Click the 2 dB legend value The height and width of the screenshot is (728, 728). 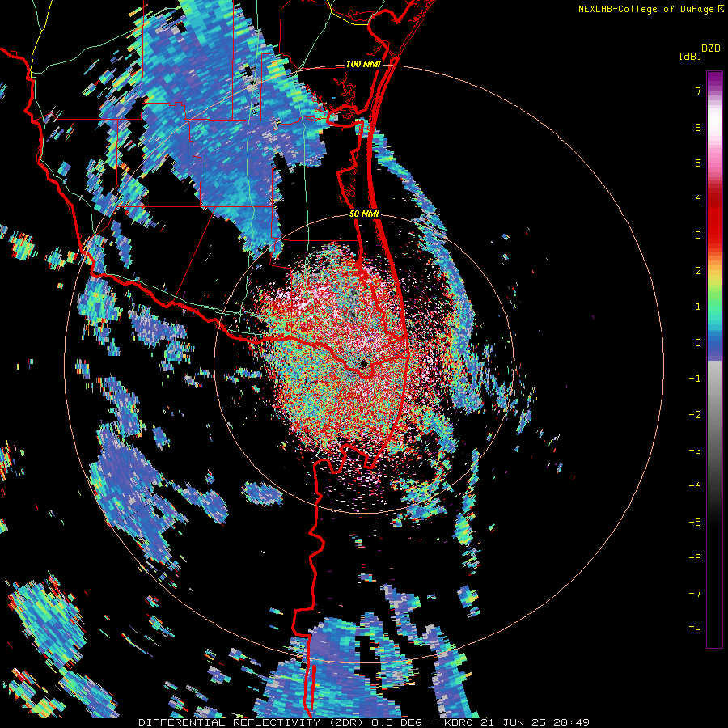(x=698, y=271)
